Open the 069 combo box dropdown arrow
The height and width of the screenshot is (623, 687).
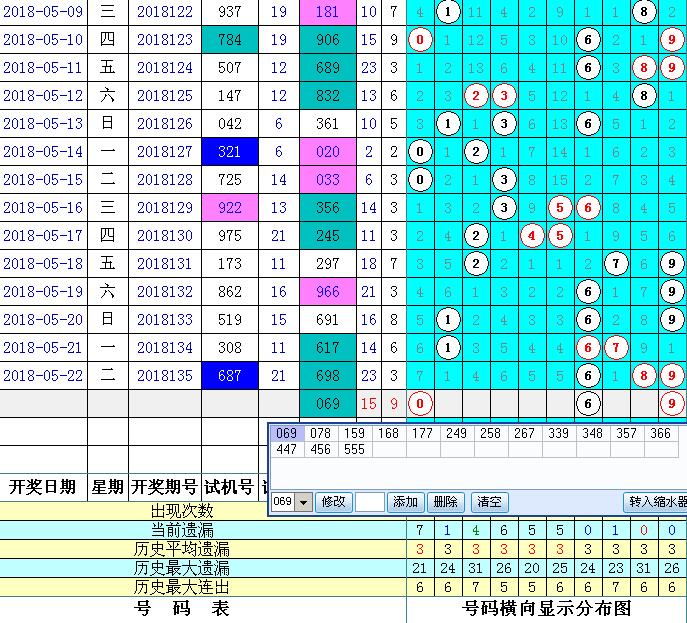303,502
